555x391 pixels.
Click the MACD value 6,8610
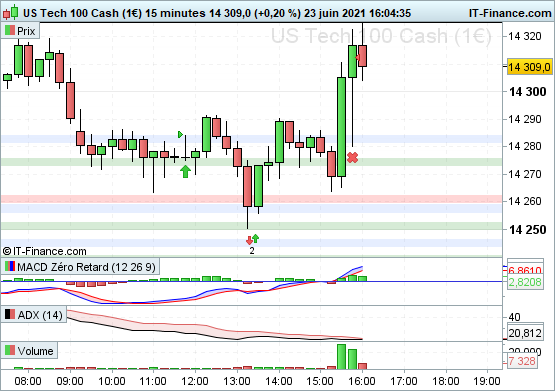point(525,271)
